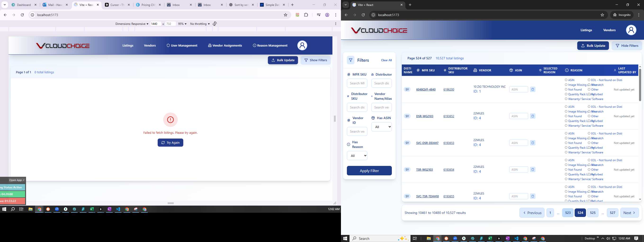Viewport: 644px width, 242px height.
Task: Open OneNote from the left taskbar
Action: pyautogui.click(x=109, y=209)
